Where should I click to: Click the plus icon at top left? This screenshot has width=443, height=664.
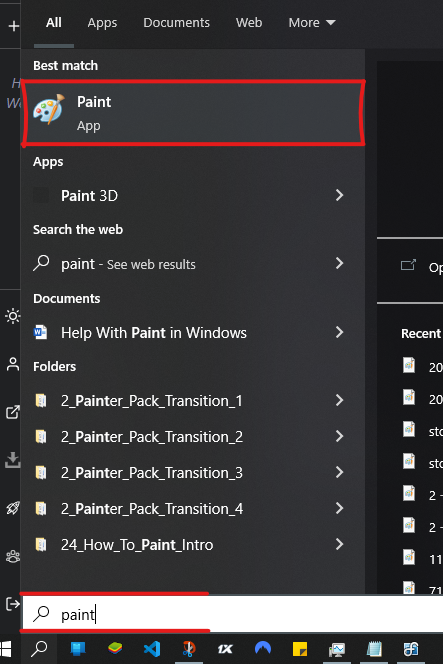(x=14, y=26)
